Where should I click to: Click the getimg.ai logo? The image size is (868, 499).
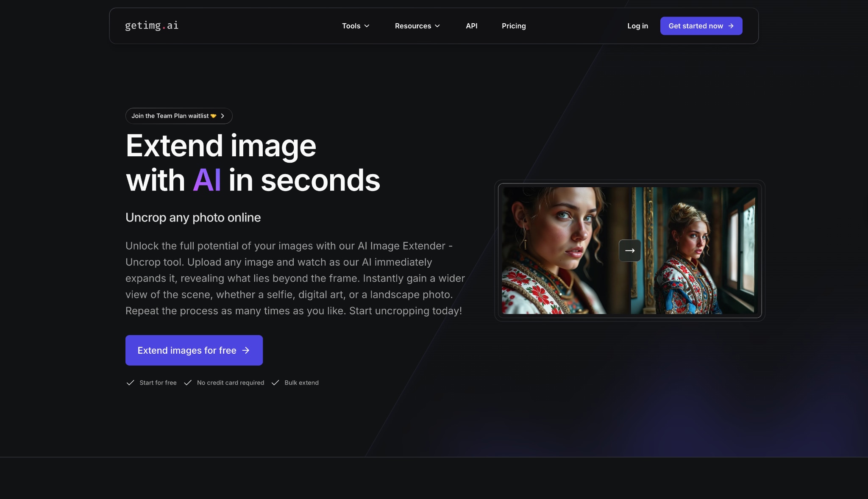[x=151, y=26]
